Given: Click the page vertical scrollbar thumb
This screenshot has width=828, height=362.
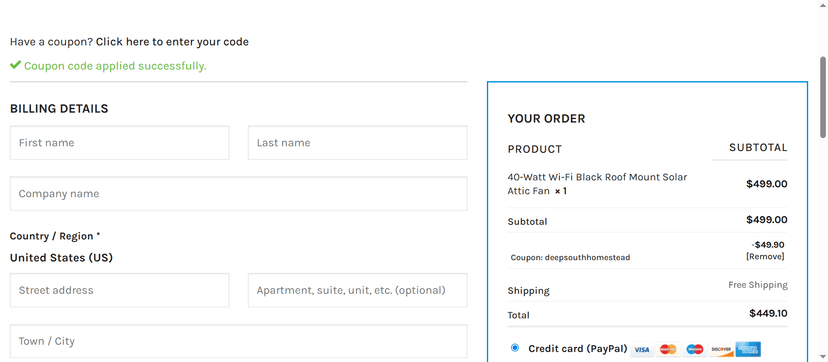Looking at the screenshot, I should pyautogui.click(x=823, y=98).
